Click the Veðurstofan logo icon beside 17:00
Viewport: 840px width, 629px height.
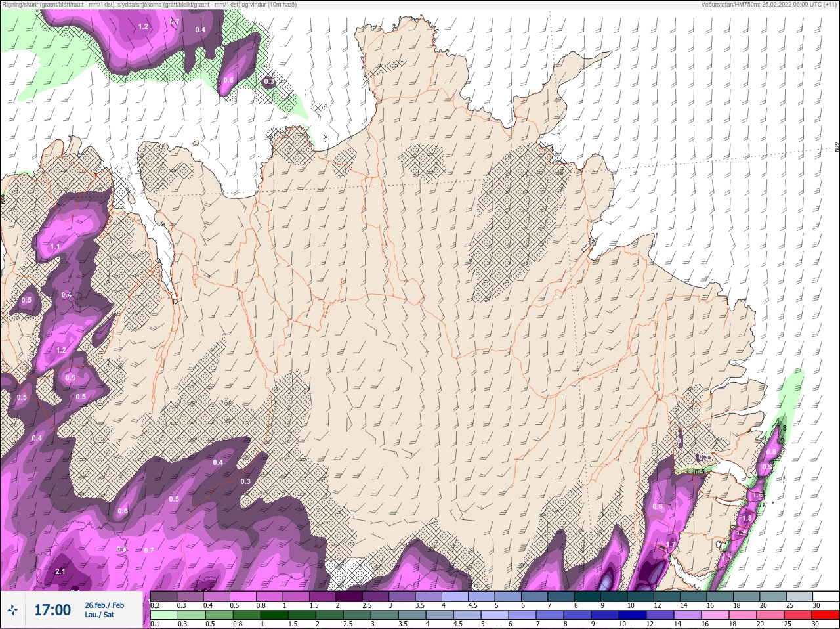(12, 610)
